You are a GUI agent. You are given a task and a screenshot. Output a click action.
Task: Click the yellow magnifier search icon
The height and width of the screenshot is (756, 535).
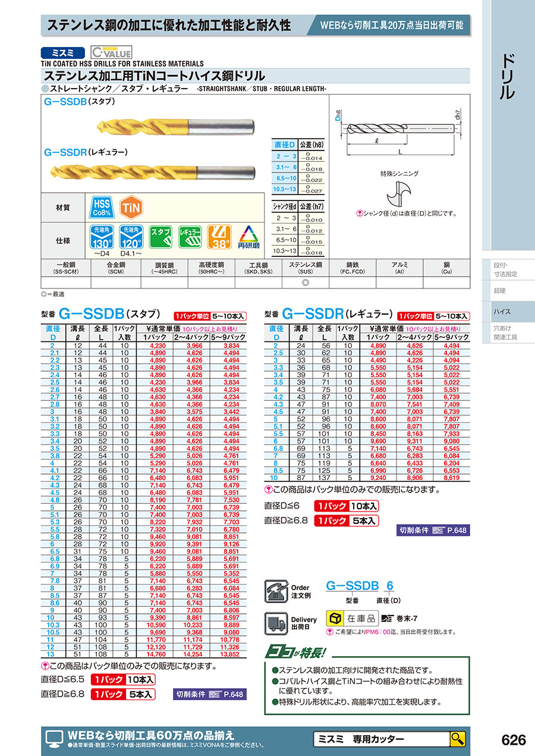[457, 739]
